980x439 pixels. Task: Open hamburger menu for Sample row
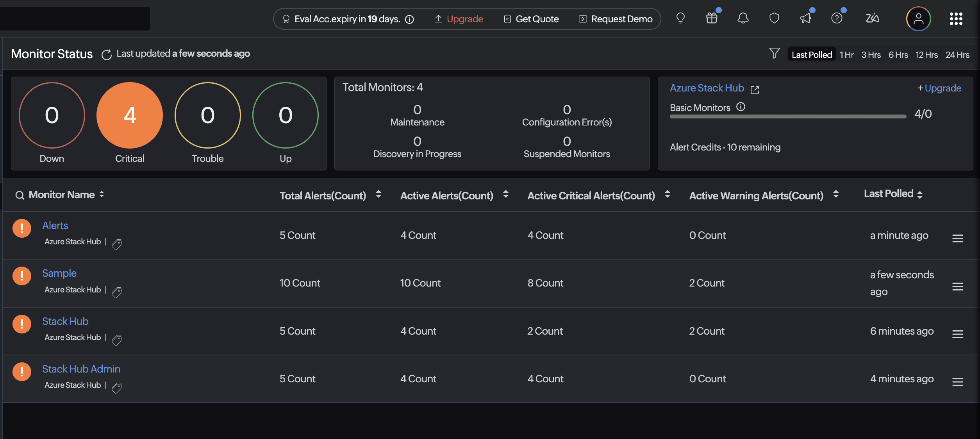(957, 287)
